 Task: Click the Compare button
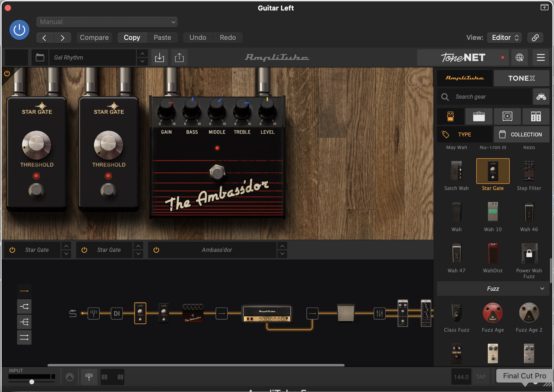94,38
